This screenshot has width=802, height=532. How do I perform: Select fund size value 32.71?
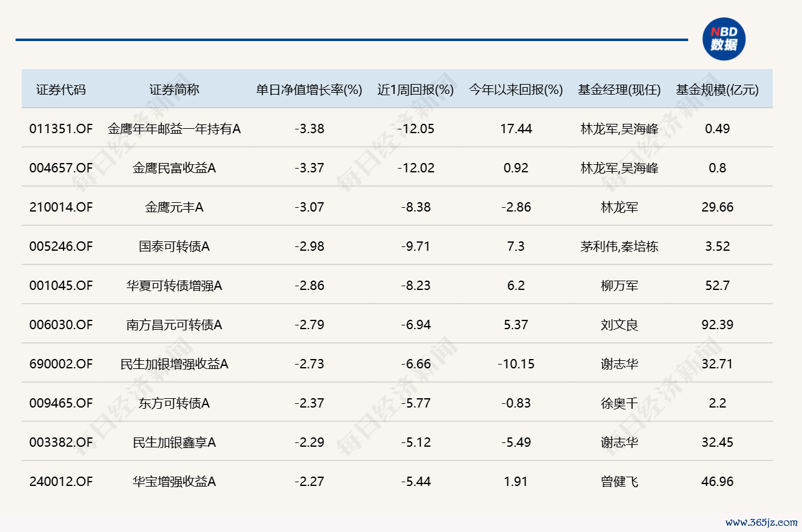717,364
